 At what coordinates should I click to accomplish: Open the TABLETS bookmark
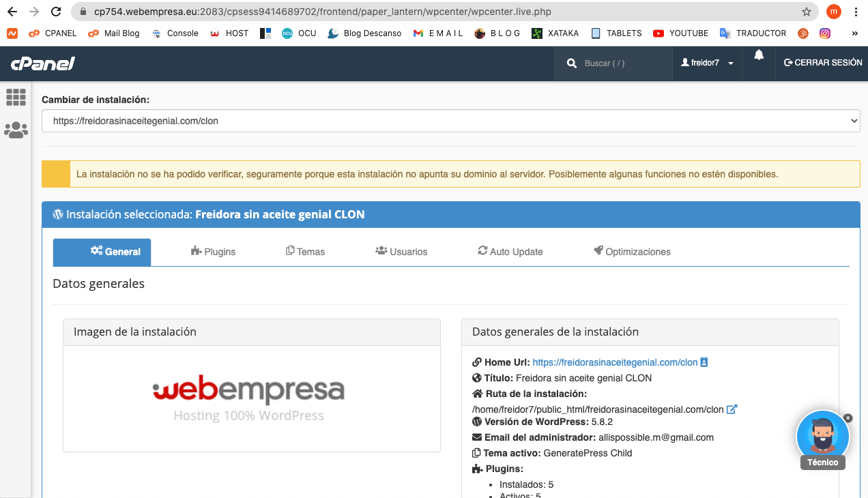pos(616,33)
